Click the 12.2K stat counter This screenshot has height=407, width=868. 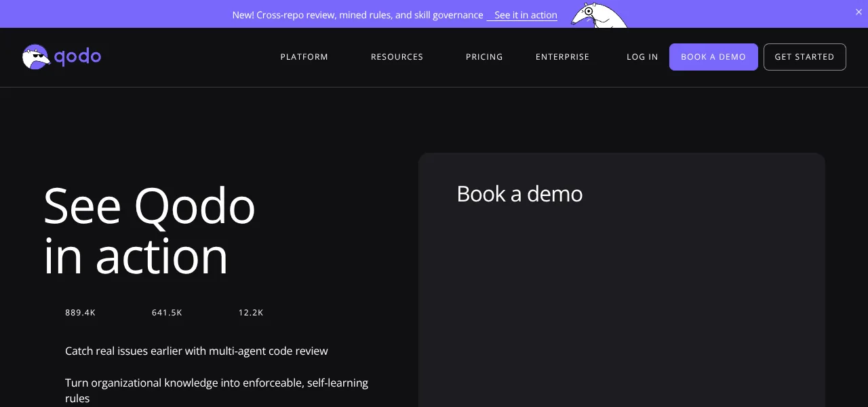pyautogui.click(x=251, y=313)
